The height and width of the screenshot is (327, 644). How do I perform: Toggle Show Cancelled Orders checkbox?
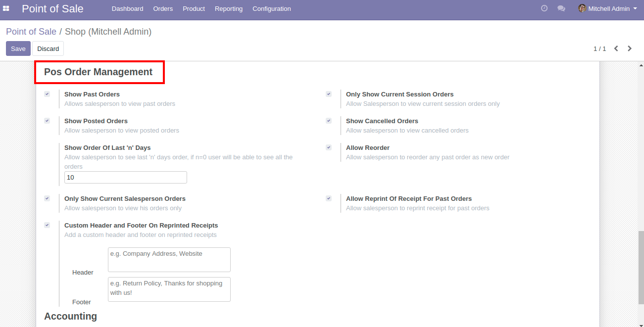329,121
